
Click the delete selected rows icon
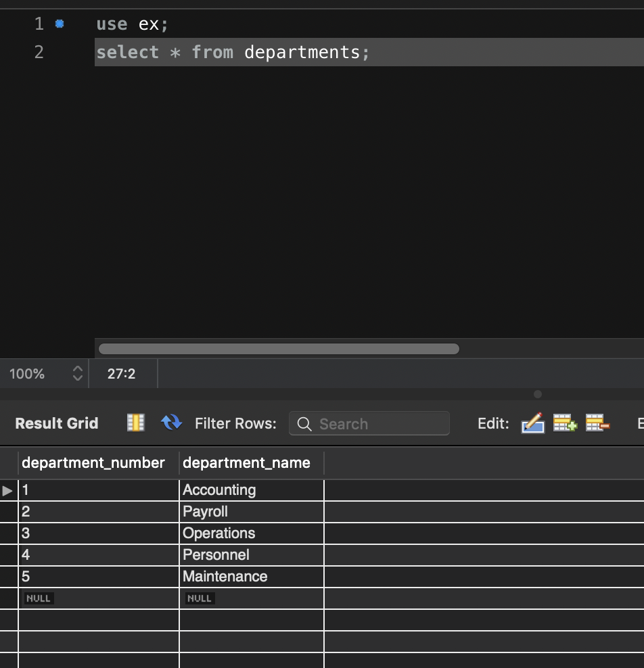pos(597,423)
